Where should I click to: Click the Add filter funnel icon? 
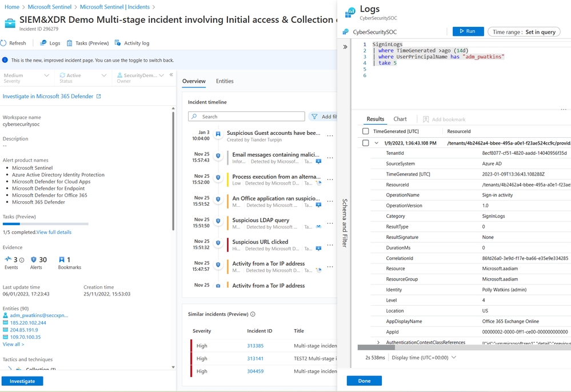[x=314, y=117]
